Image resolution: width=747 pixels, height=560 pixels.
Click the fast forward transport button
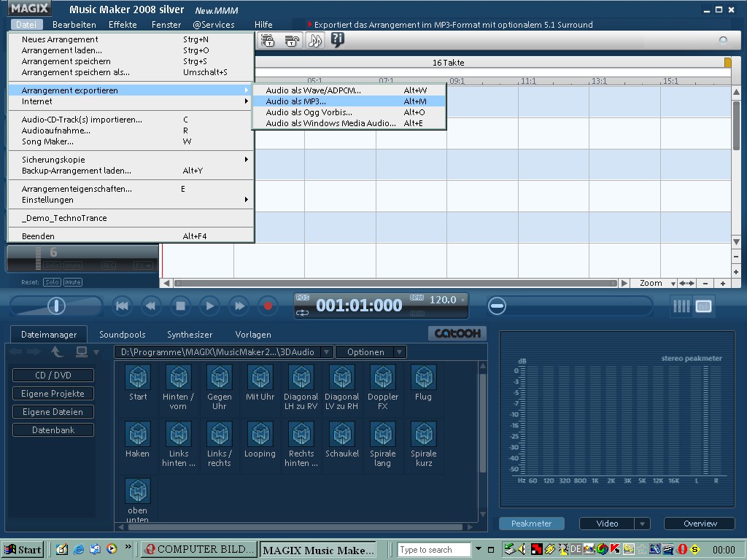pyautogui.click(x=239, y=306)
